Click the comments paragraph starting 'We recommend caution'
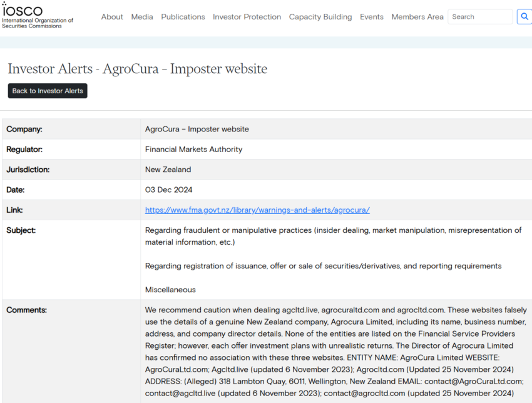532x403 pixels. tap(336, 352)
